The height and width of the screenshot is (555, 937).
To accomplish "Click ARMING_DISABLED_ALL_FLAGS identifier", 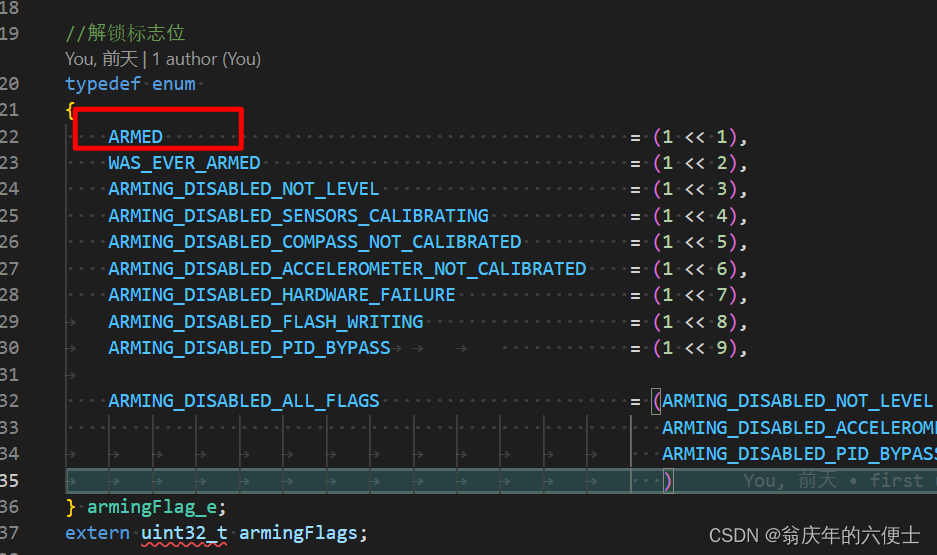I will (243, 401).
